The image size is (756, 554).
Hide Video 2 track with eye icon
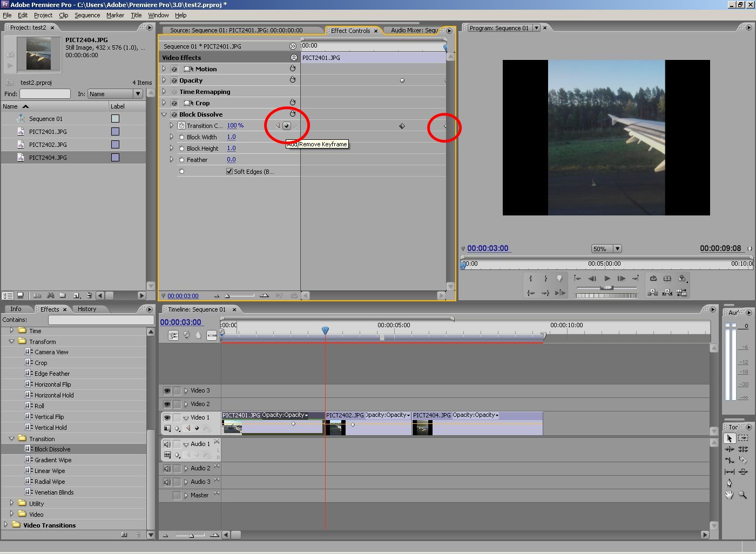(x=167, y=404)
